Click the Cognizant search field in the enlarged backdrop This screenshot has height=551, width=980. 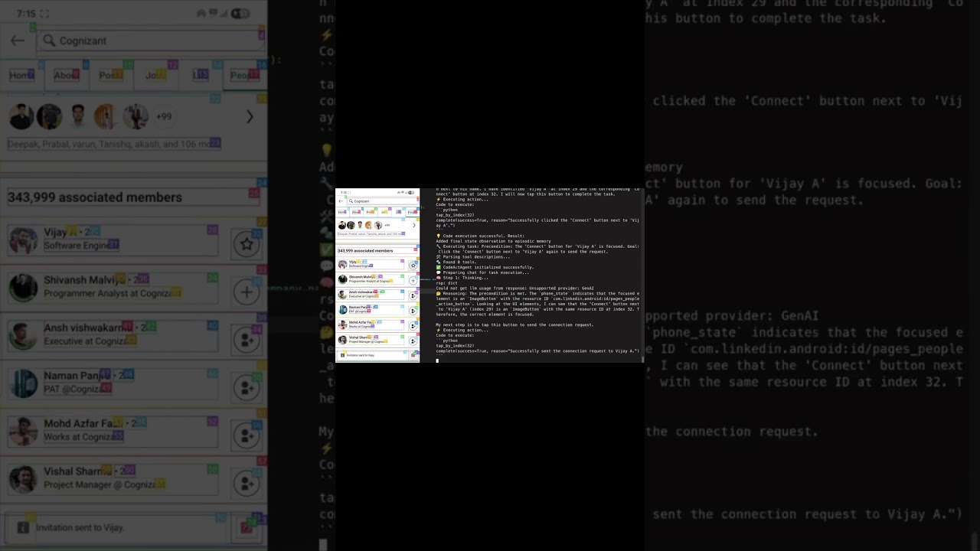pos(152,41)
